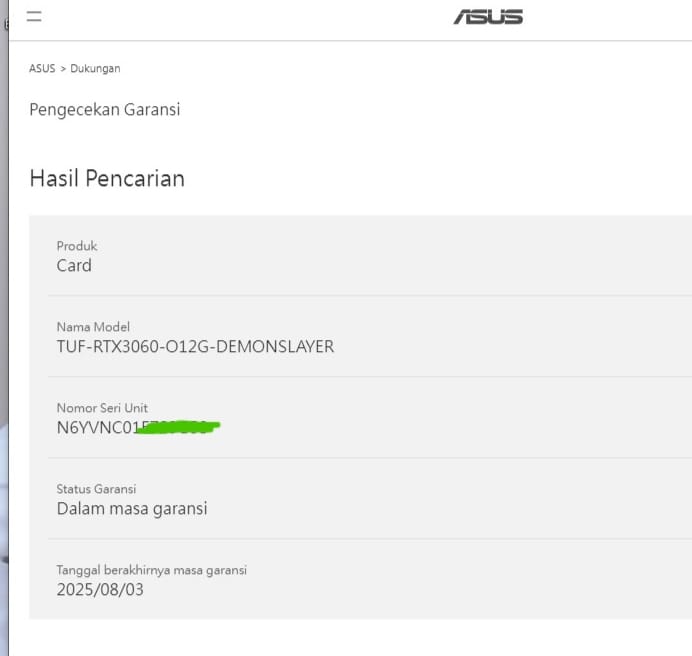Viewport: 692px width, 656px height.
Task: Click the Produk label
Action: (x=77, y=246)
